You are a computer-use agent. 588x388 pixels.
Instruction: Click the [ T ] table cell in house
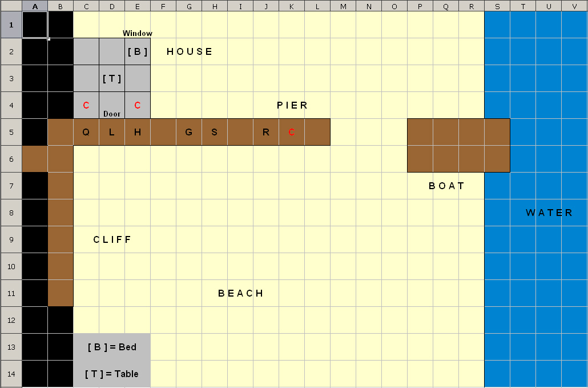point(112,78)
